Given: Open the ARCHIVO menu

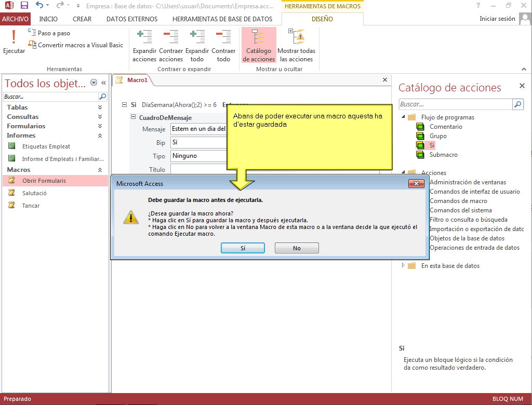Looking at the screenshot, I should coord(15,19).
